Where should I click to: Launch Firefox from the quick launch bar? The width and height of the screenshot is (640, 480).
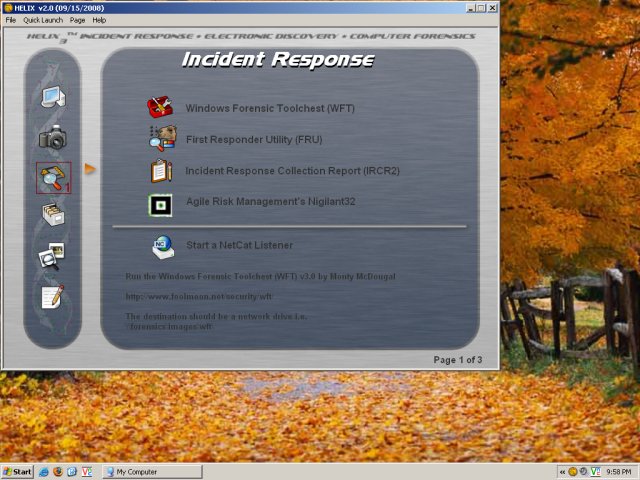click(x=58, y=472)
